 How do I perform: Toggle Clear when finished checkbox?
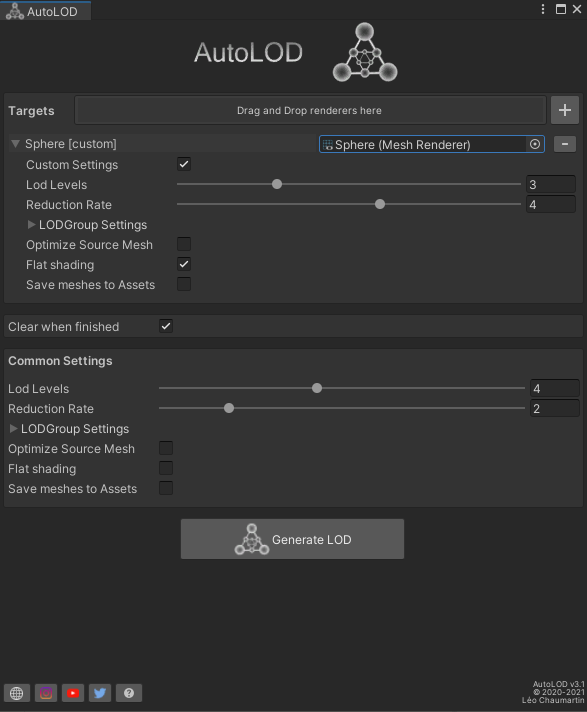coord(166,326)
